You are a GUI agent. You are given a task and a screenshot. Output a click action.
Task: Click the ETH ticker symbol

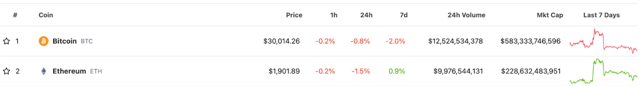coord(96,72)
